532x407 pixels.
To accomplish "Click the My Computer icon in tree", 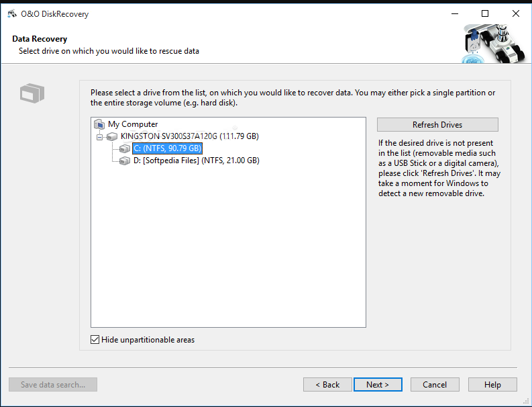I will [x=99, y=124].
